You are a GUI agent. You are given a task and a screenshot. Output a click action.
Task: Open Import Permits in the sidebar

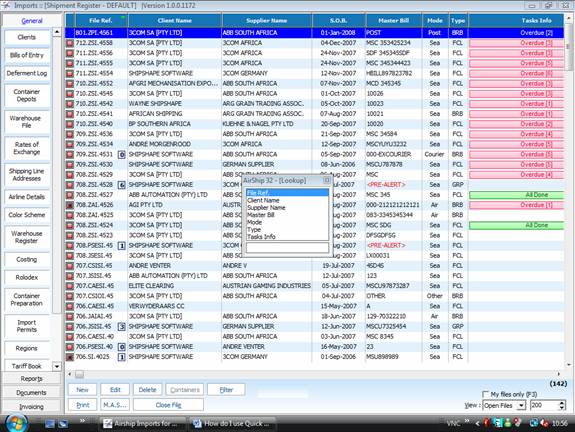(x=27, y=326)
